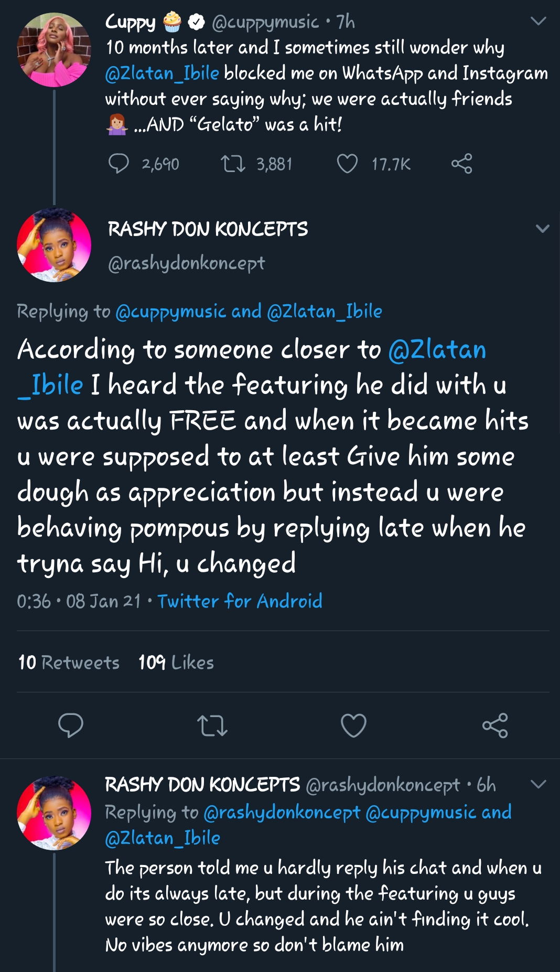560x972 pixels.
Task: Open RASHY DON KONCEPTS avatar on main tweet
Action: [x=53, y=245]
